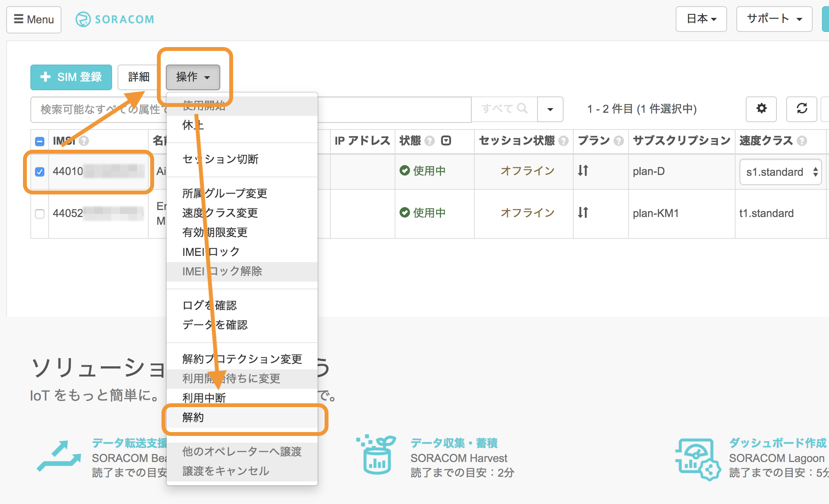Select 休止 from the 操作 menu
829x504 pixels.
click(242, 125)
